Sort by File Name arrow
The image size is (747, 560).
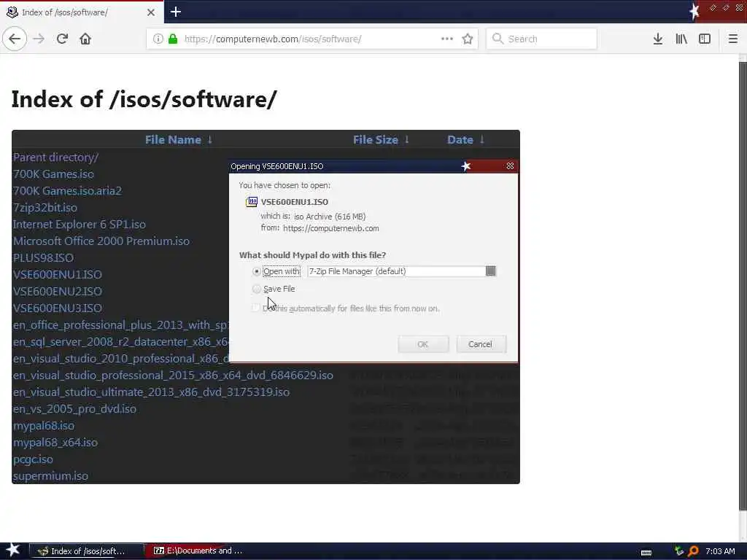tap(210, 139)
